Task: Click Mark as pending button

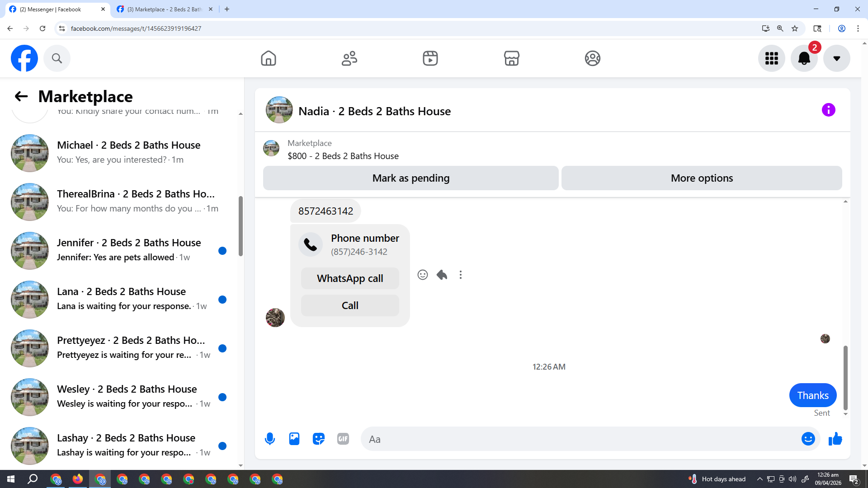Action: pos(410,178)
